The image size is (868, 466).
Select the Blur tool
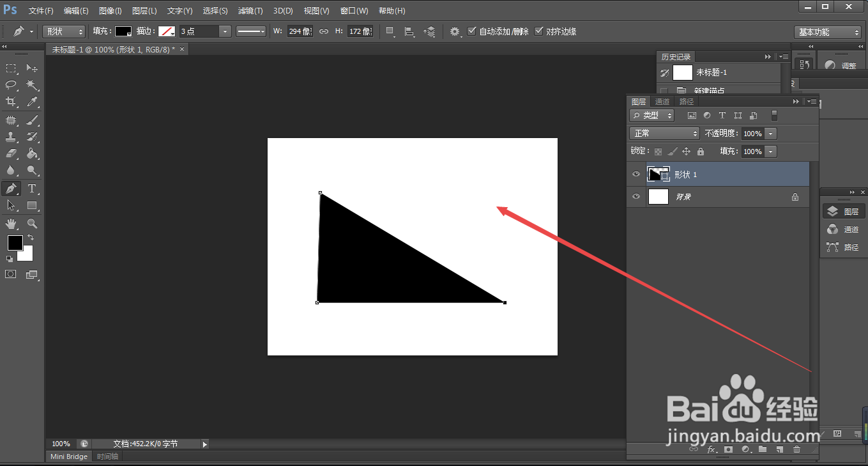click(11, 170)
